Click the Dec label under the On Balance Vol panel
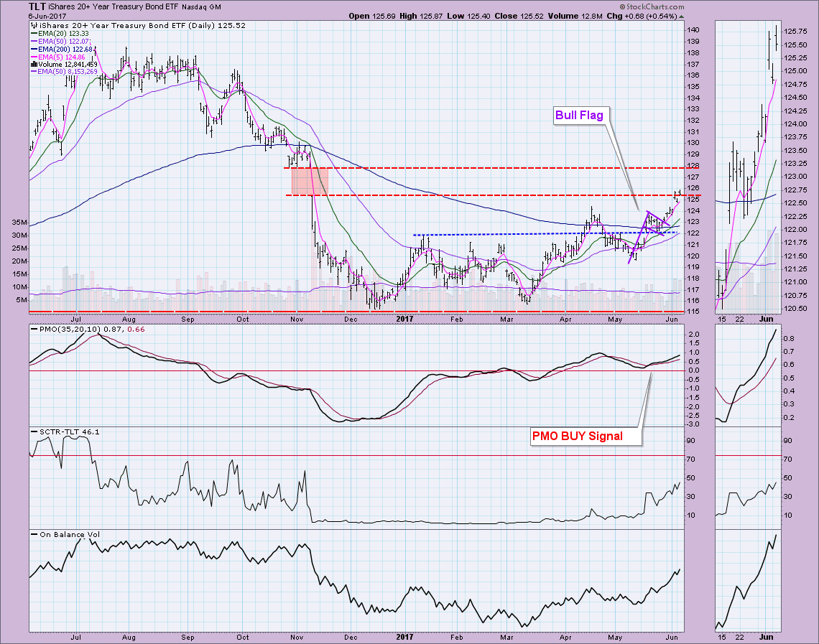Viewport: 819px width, 644px height. pos(351,638)
